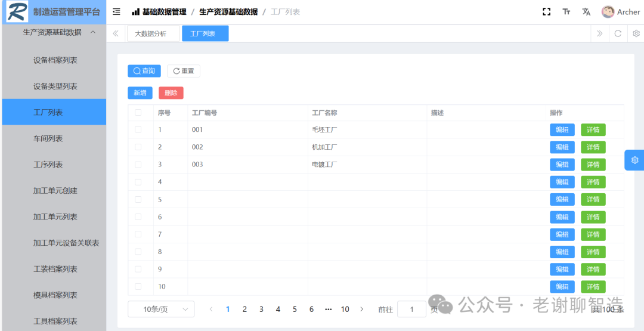This screenshot has width=644, height=331.
Task: Jump to last page 10
Action: [x=345, y=310]
